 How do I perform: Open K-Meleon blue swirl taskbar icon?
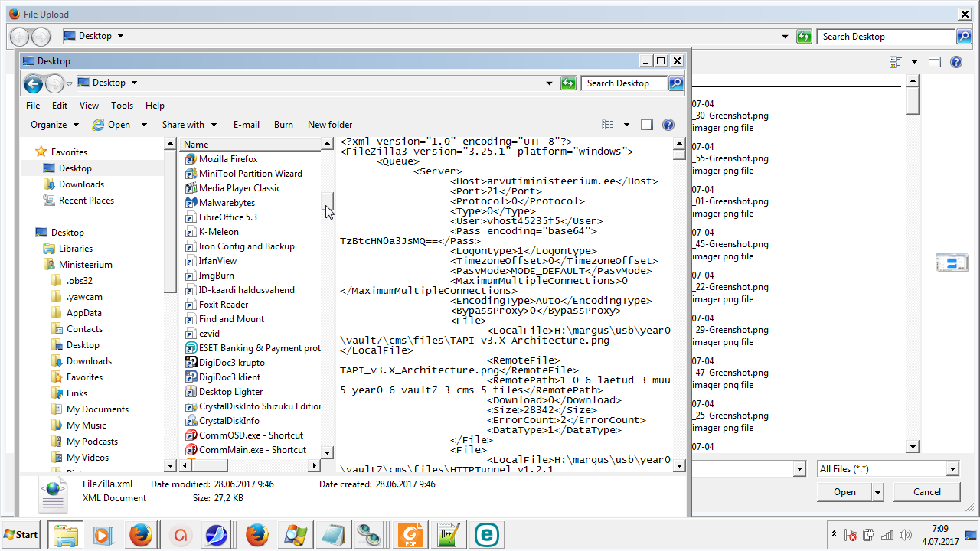(x=215, y=535)
